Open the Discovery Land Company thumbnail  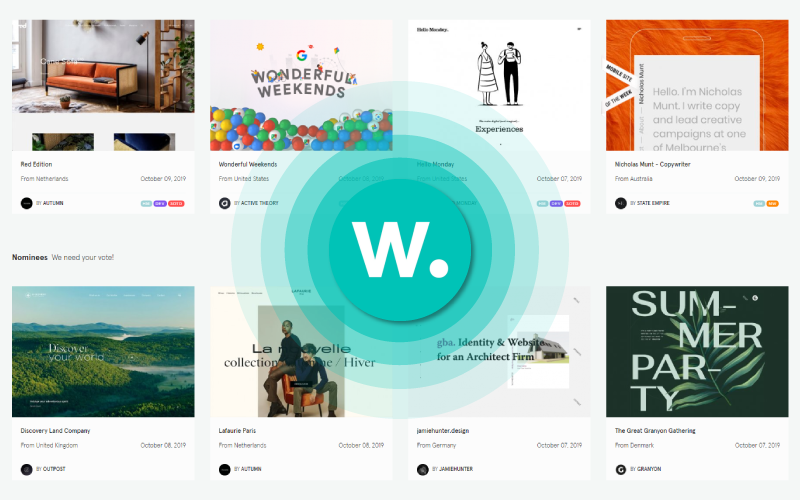pos(103,352)
